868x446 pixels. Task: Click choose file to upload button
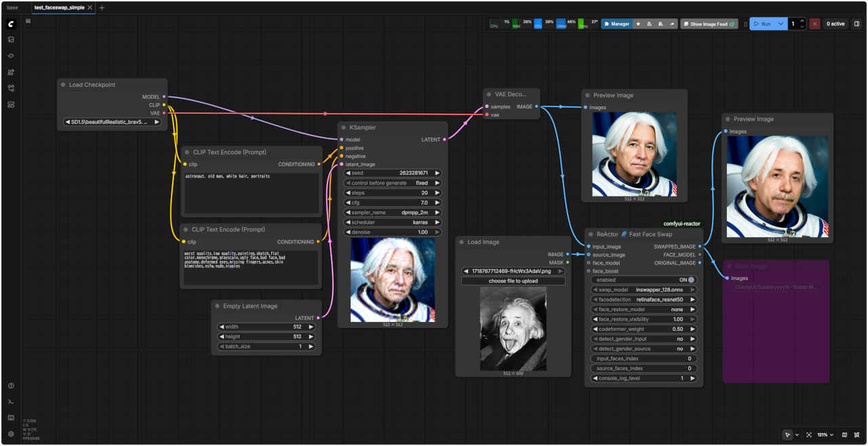[513, 281]
